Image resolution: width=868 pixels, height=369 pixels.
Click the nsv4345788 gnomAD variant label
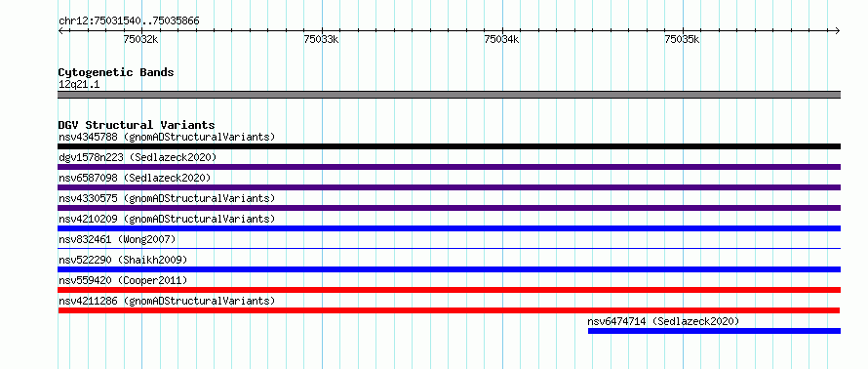tap(167, 137)
